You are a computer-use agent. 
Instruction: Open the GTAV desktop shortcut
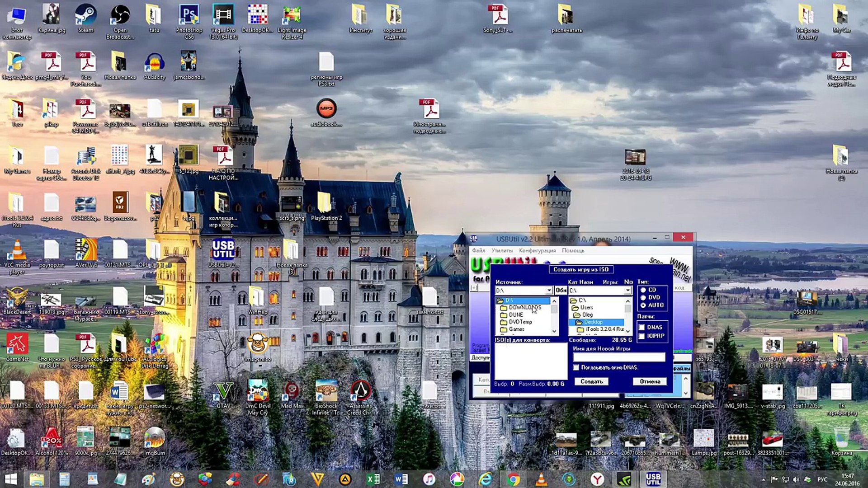pos(223,394)
